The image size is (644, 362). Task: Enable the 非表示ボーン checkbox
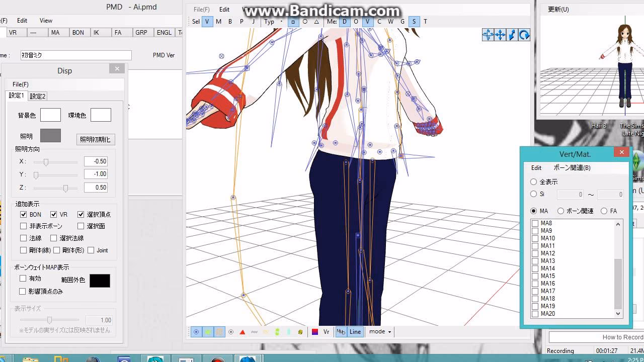(23, 226)
